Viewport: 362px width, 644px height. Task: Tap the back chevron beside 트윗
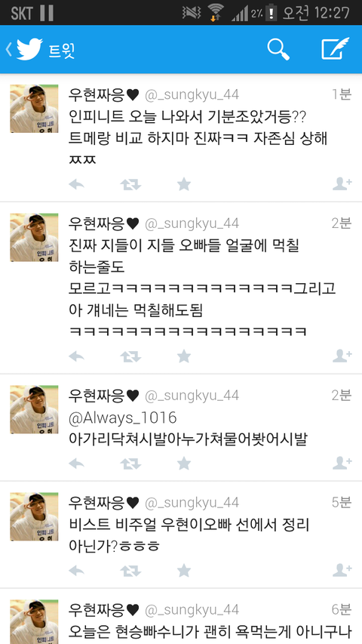coord(8,49)
